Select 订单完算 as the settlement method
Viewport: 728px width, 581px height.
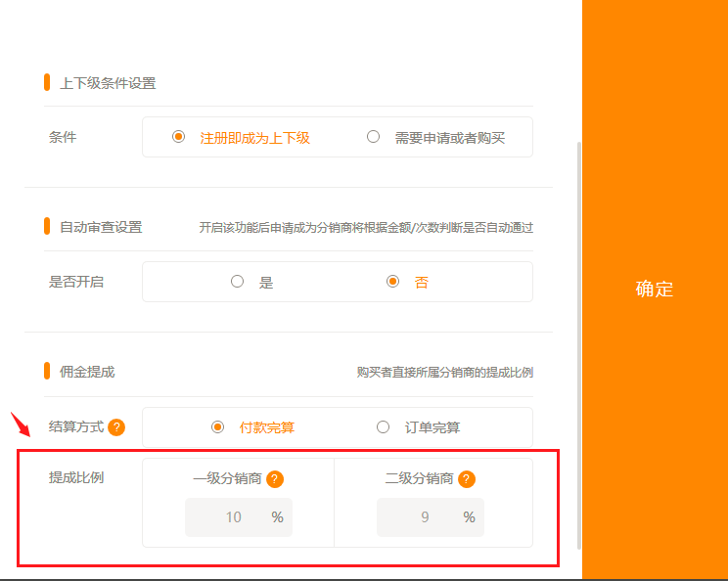(384, 427)
